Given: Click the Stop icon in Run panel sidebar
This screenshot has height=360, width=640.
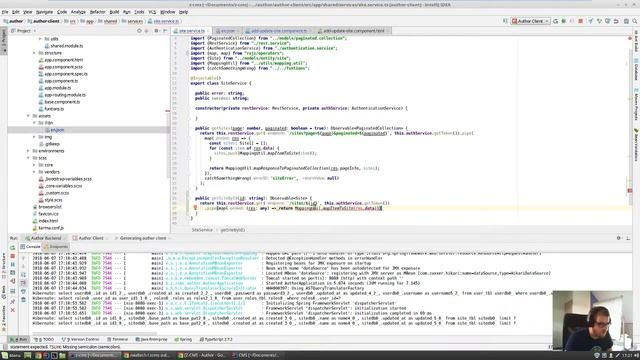Looking at the screenshot, I should click(12, 256).
